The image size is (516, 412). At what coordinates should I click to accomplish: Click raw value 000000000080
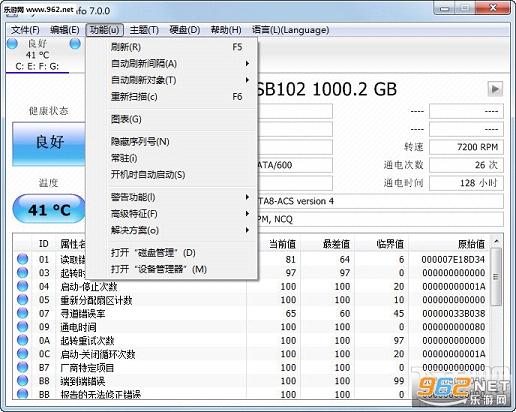click(x=453, y=327)
